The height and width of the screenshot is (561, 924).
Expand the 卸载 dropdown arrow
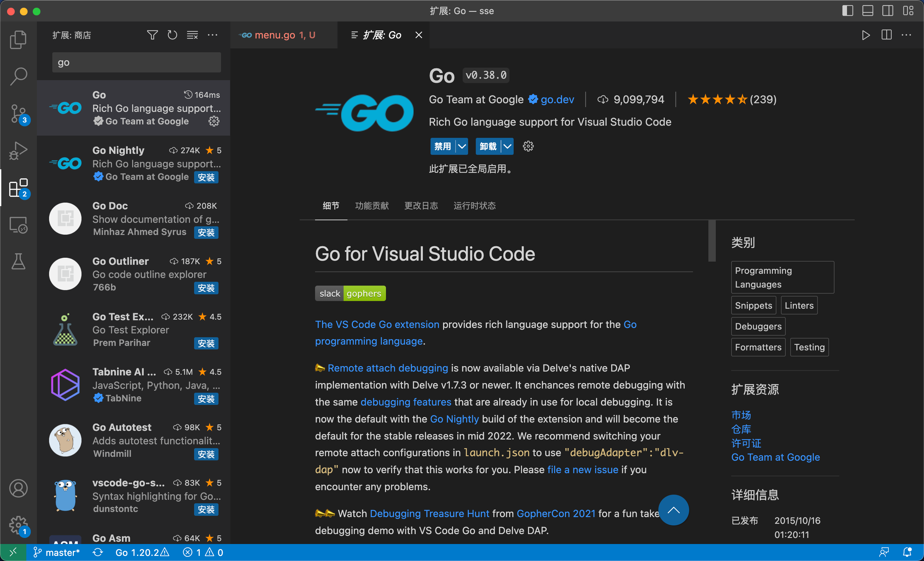(507, 146)
